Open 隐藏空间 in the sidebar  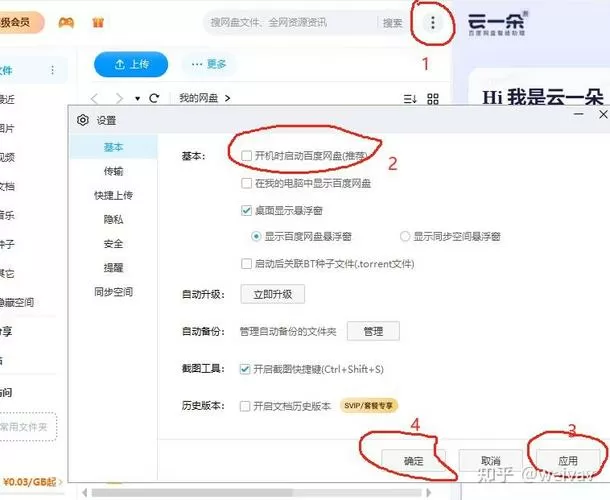point(16,302)
